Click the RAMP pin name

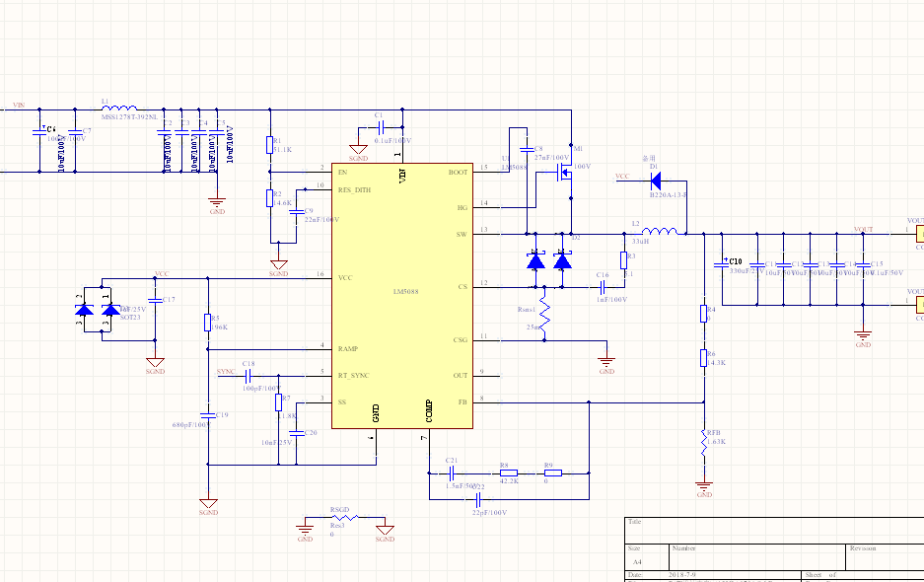pos(348,349)
